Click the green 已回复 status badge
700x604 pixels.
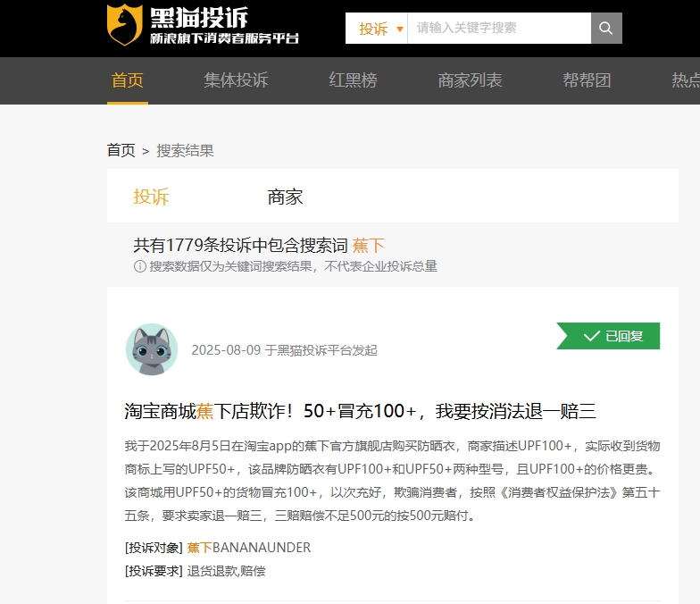coord(608,336)
